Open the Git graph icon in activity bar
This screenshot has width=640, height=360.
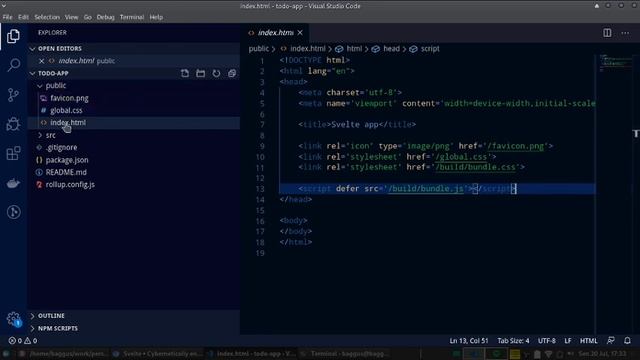point(13,212)
